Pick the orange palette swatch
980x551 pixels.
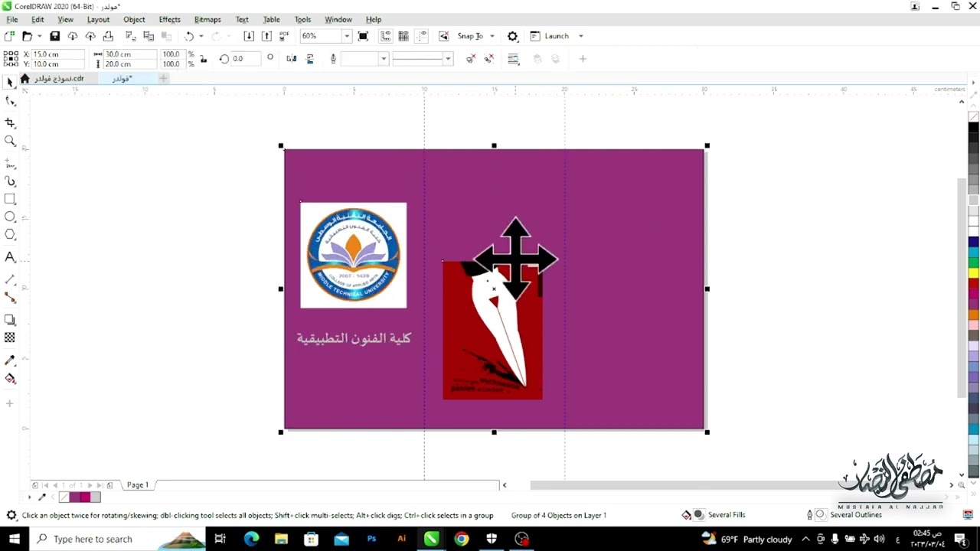point(973,315)
